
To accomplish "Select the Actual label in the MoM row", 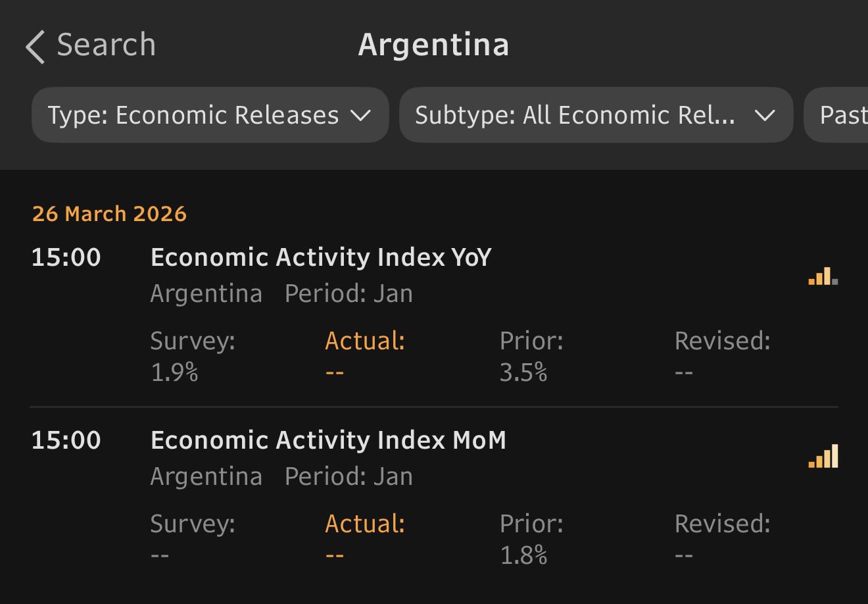I will pyautogui.click(x=365, y=524).
